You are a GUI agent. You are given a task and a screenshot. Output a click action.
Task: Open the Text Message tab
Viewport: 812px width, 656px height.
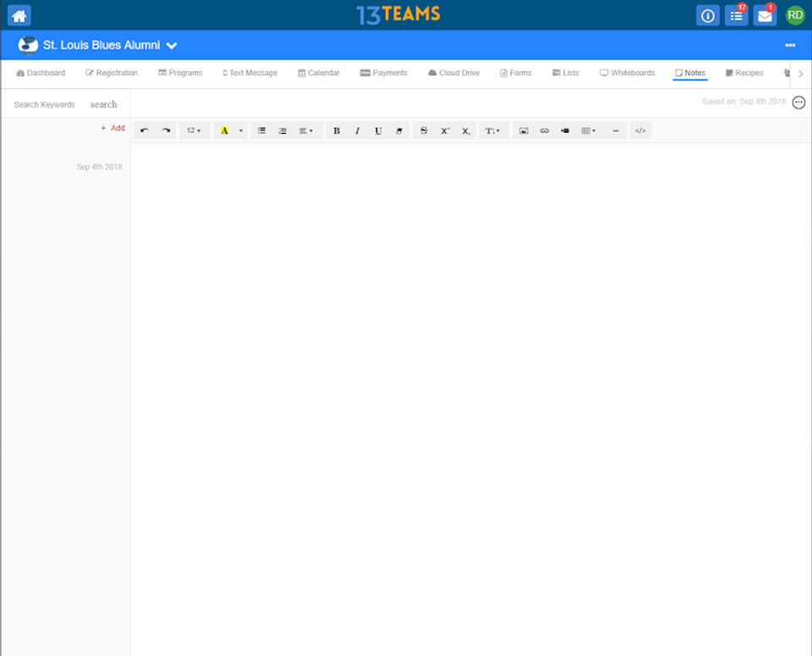[250, 73]
